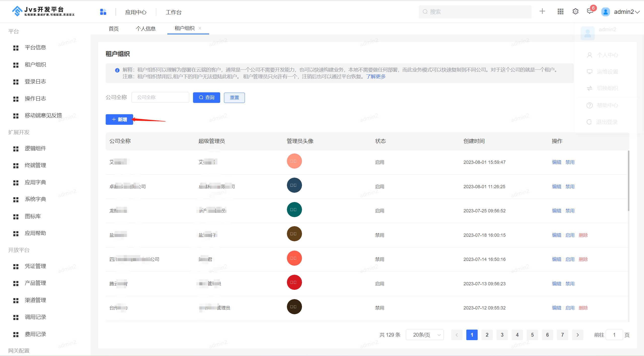Image resolution: width=644 pixels, height=356 pixels.
Task: Click dark blue avatar in 2023-08-01 11:26:25 row
Action: click(294, 185)
